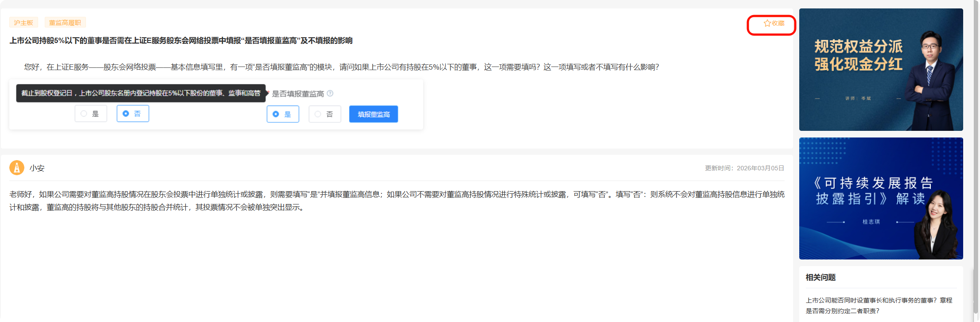980x322 pixels.
Task: Select the left-group 是 radio option
Action: pos(91,114)
